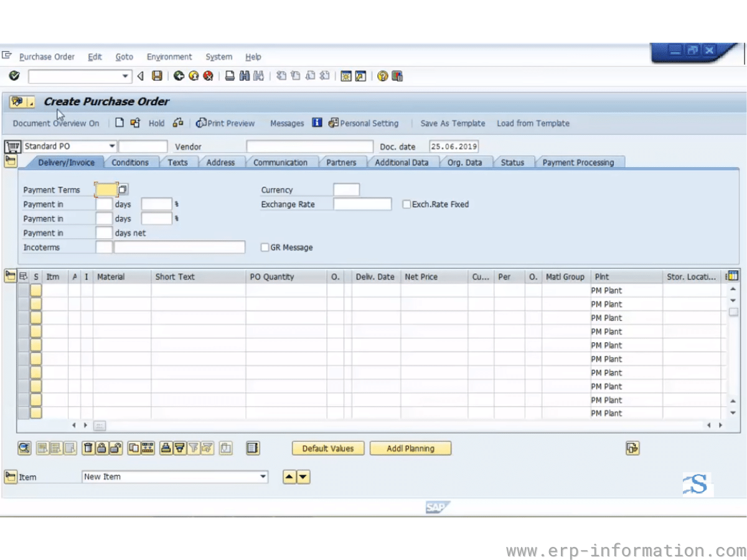Open the Environment menu
Screen dimensions: 747x560
pos(169,57)
